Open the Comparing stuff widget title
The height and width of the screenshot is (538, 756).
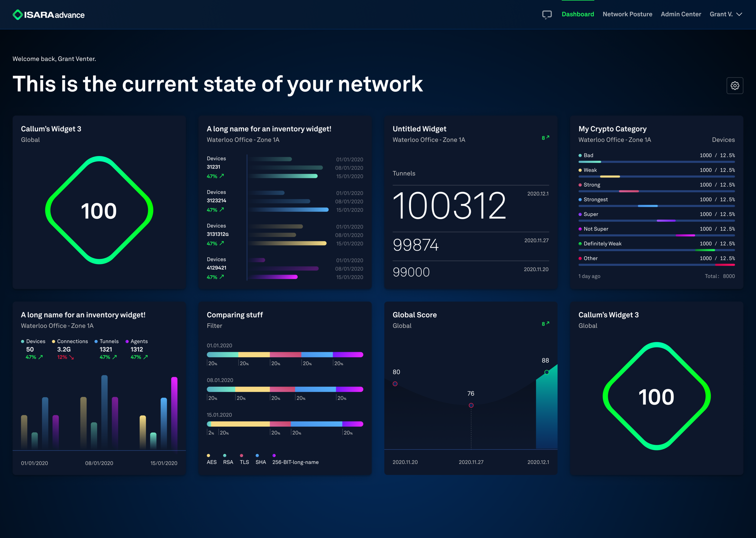[234, 315]
